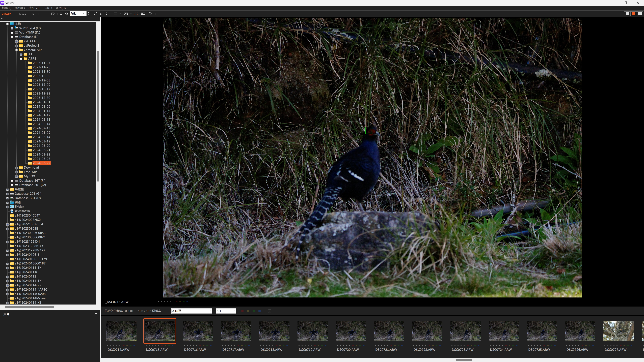Click the compare layout icon

pyautogui.click(x=115, y=14)
